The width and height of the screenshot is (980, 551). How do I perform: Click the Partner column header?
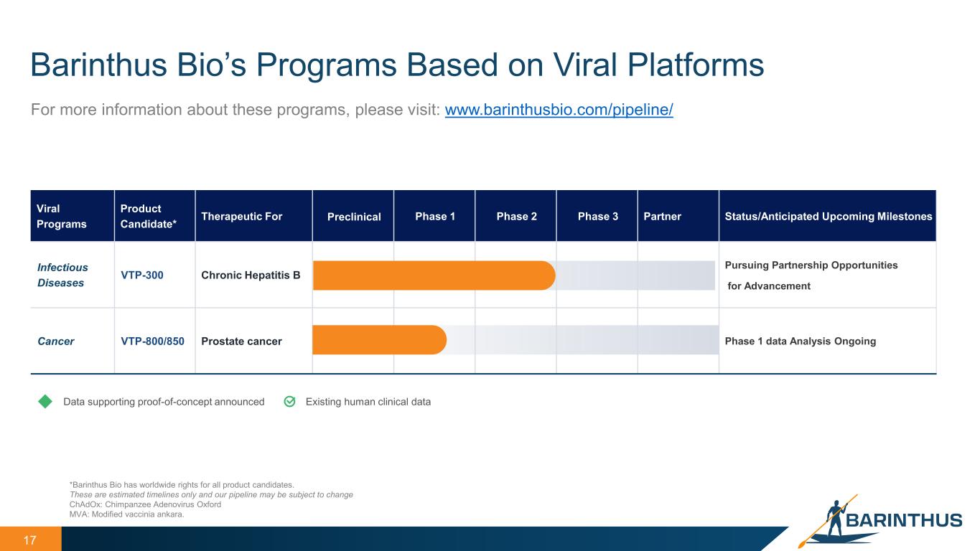click(662, 216)
